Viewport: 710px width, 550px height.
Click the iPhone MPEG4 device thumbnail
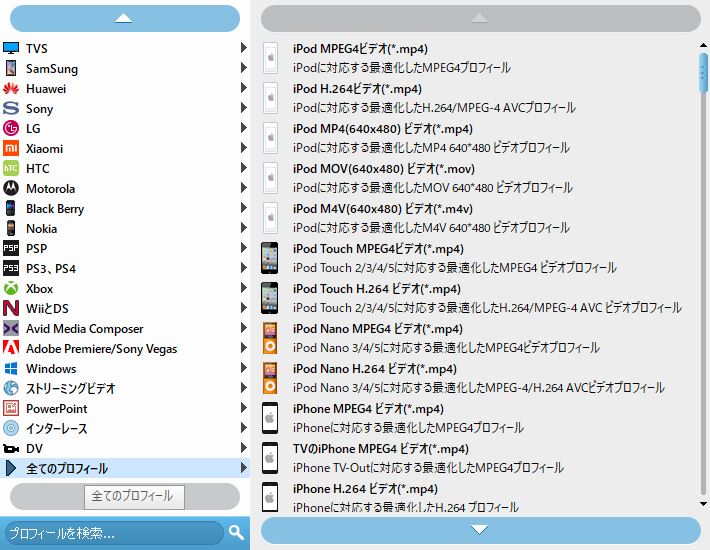(x=270, y=418)
